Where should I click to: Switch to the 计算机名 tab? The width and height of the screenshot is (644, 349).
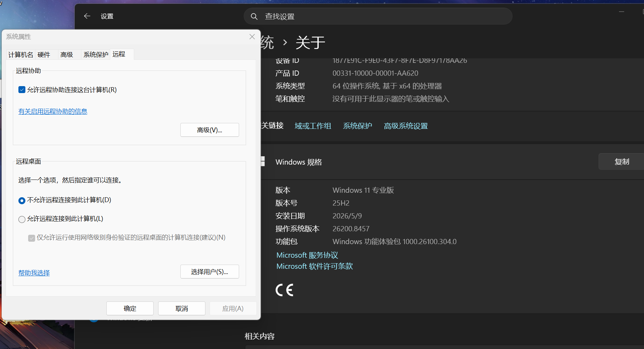pyautogui.click(x=21, y=55)
